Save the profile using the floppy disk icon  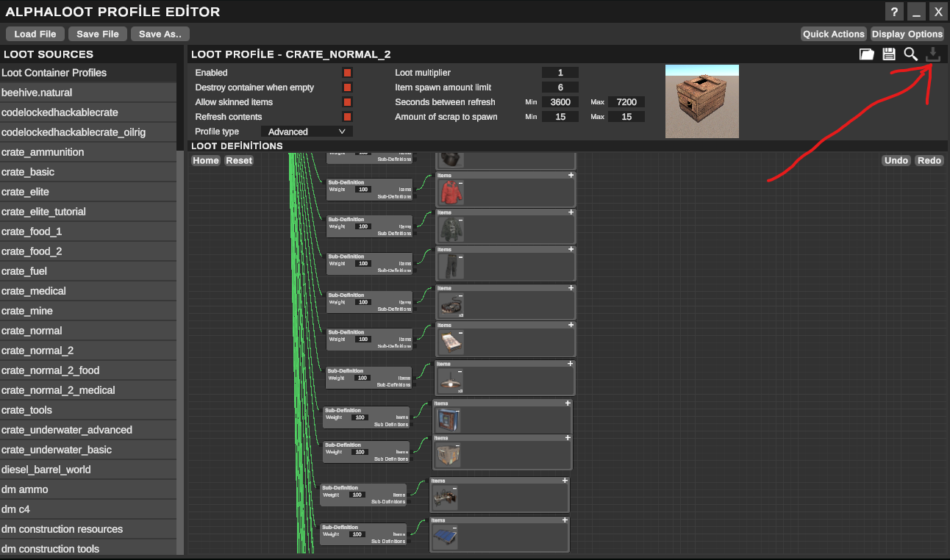tap(889, 54)
